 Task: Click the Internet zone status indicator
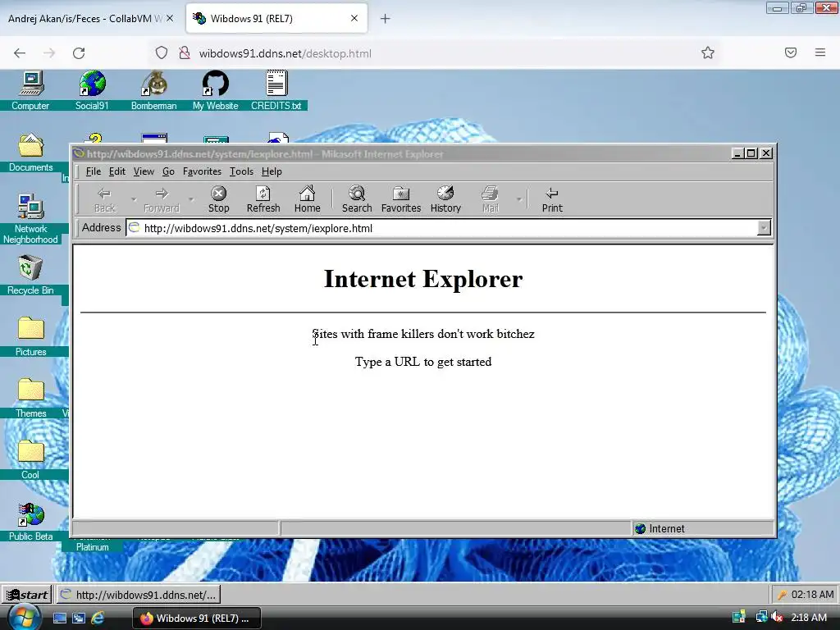[x=703, y=529]
